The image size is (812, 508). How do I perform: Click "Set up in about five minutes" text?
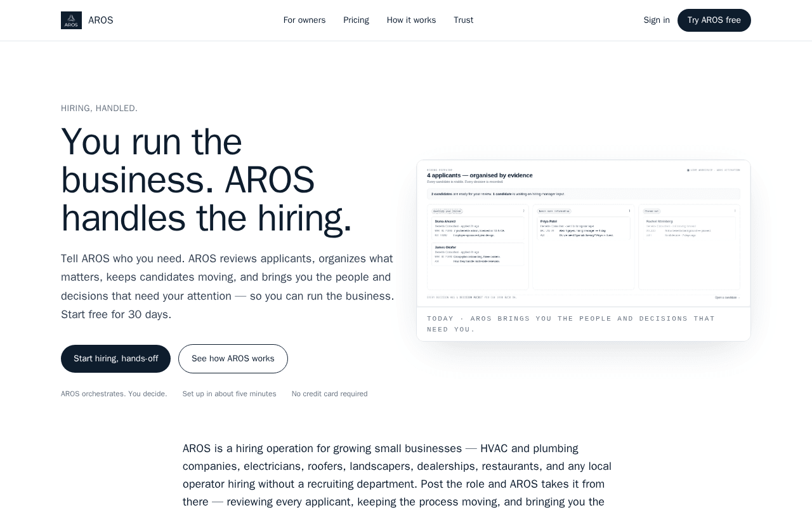pos(229,394)
